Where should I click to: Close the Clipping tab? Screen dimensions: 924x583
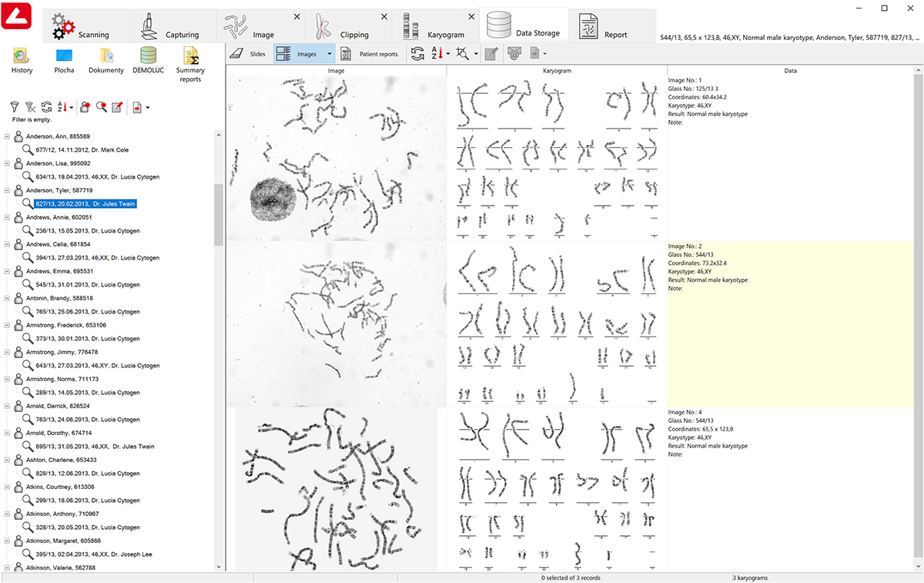pyautogui.click(x=384, y=17)
